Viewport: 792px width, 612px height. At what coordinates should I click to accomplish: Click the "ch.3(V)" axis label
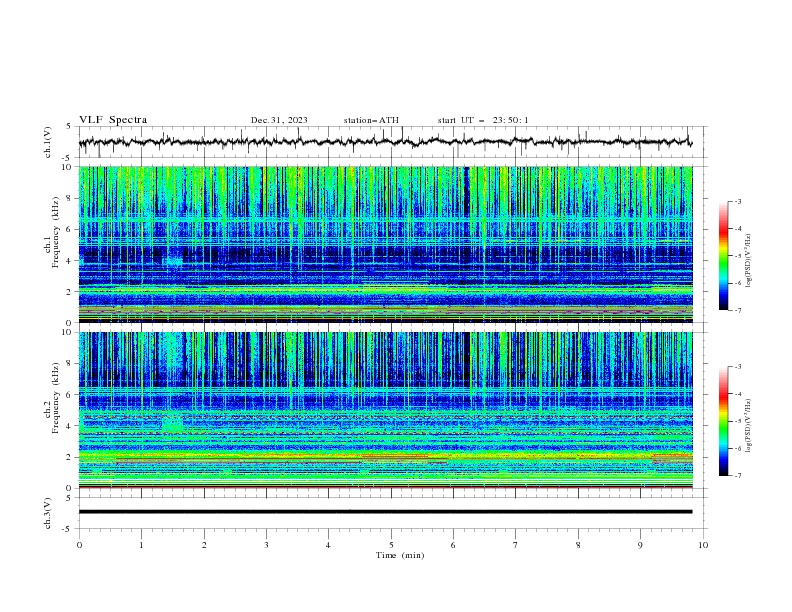tap(48, 513)
